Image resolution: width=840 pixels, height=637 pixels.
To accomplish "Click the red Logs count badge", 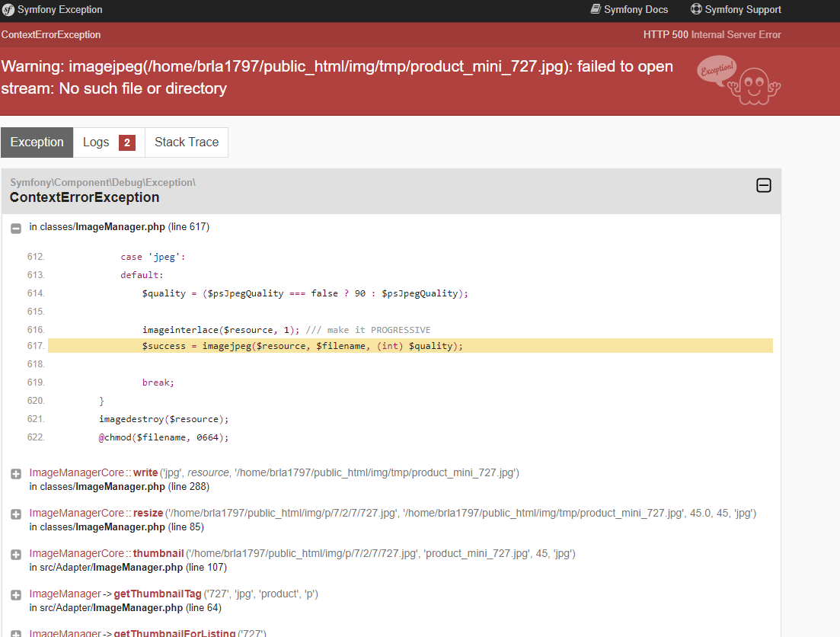I will 127,142.
